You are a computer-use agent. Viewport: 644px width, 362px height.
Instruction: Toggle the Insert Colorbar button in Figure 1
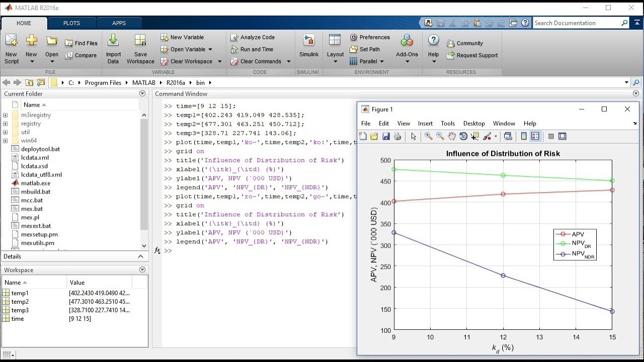coord(524,136)
